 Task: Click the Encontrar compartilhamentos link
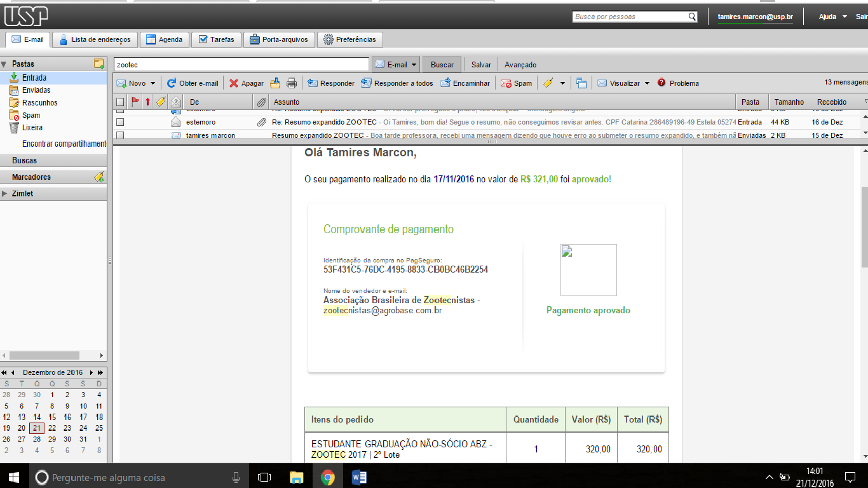[64, 144]
